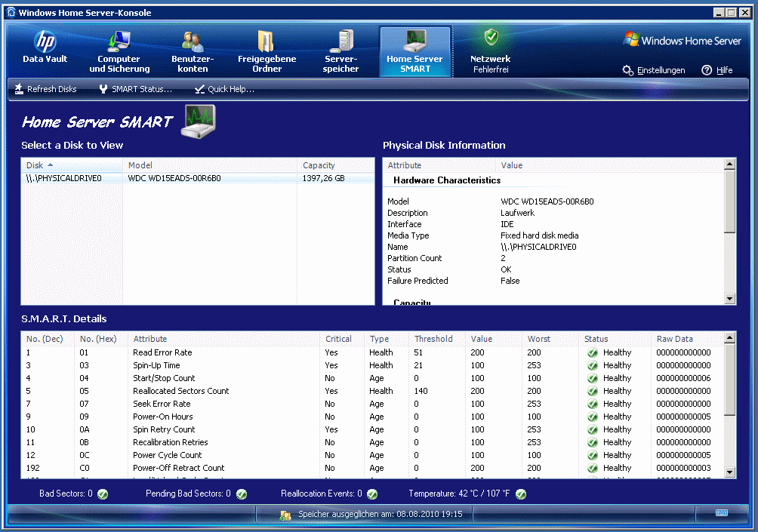
Task: Select the Spin-Up Time row
Action: (373, 365)
